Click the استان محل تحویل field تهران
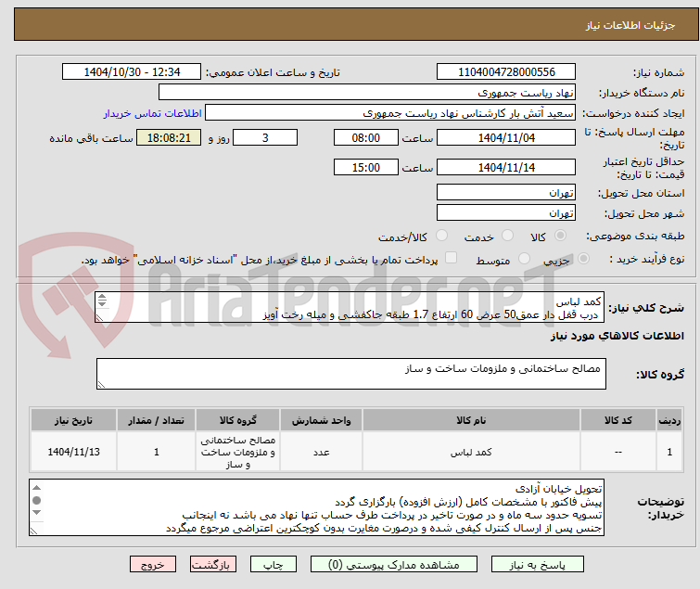 [x=506, y=192]
